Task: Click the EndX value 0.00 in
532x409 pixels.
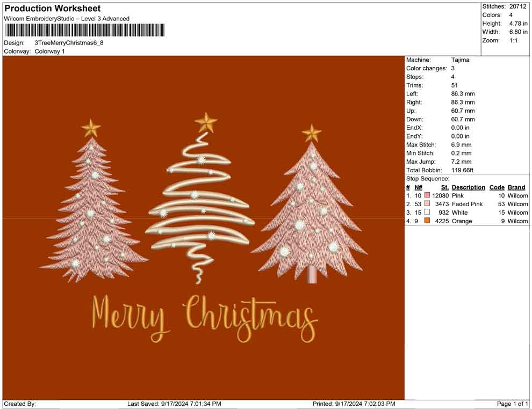Action: coord(460,128)
